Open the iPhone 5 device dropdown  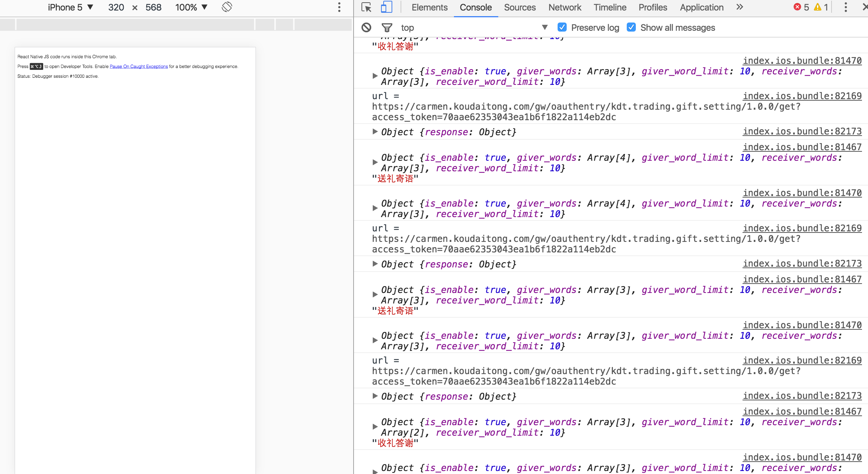[70, 7]
